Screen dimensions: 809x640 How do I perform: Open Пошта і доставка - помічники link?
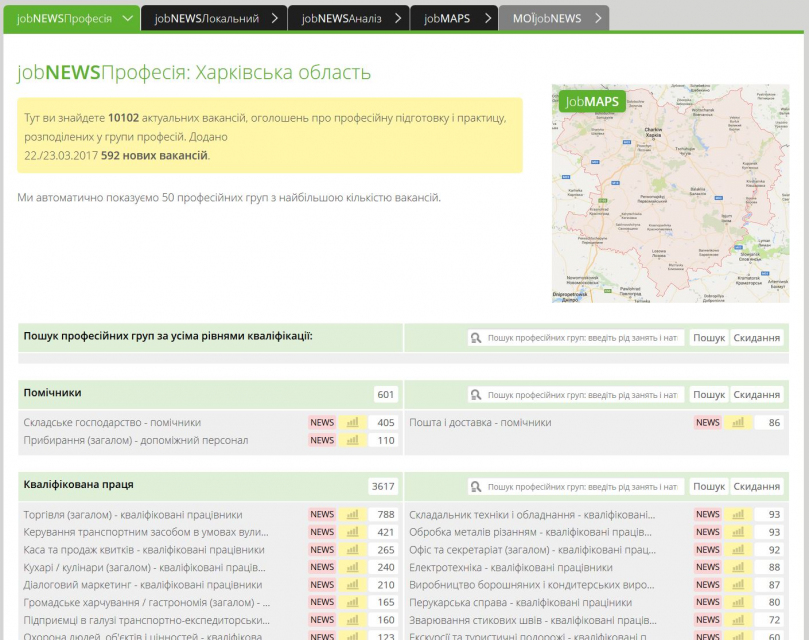pos(480,423)
